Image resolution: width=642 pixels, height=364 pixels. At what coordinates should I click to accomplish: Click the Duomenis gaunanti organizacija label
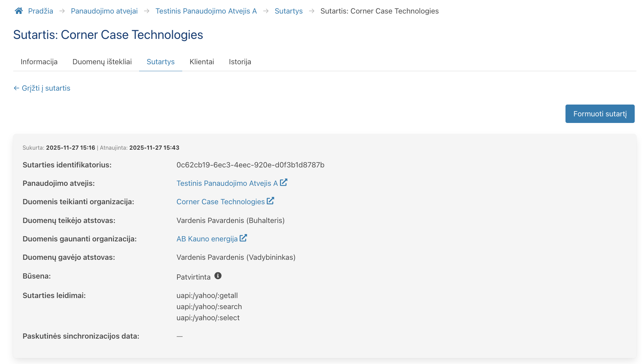80,239
